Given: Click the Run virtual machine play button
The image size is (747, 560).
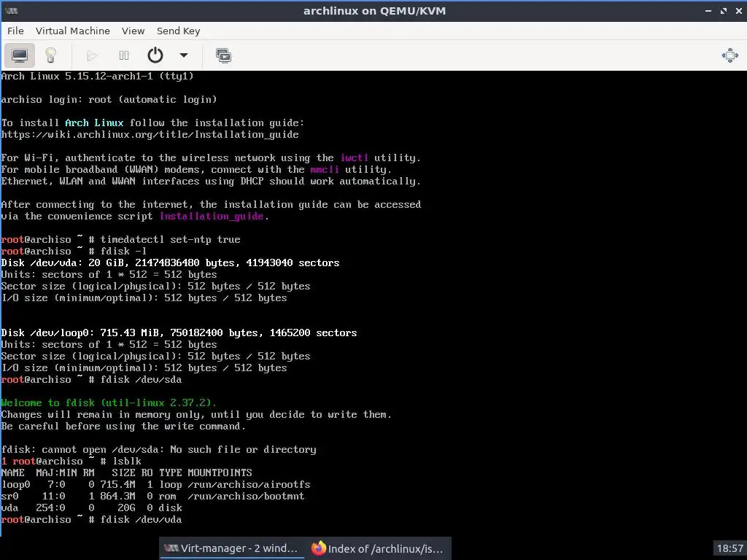Looking at the screenshot, I should click(x=93, y=55).
